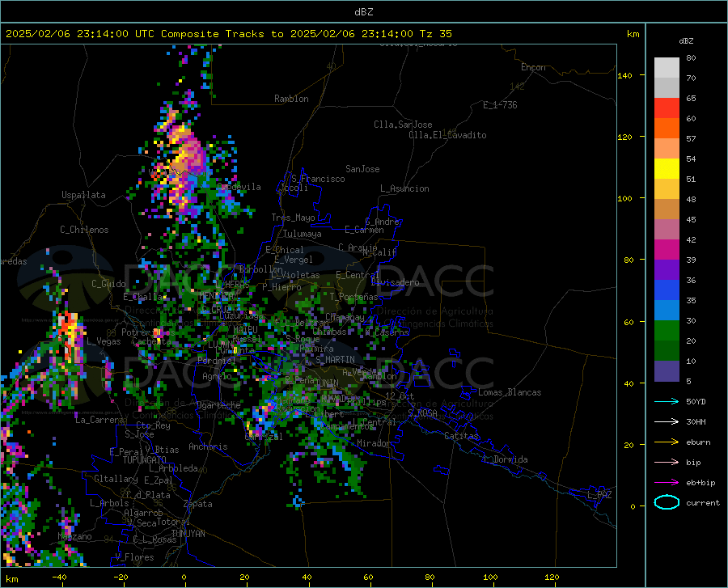Click the pink bip arrow legend icon
Viewport: 728px width, 588px height.
[x=667, y=463]
